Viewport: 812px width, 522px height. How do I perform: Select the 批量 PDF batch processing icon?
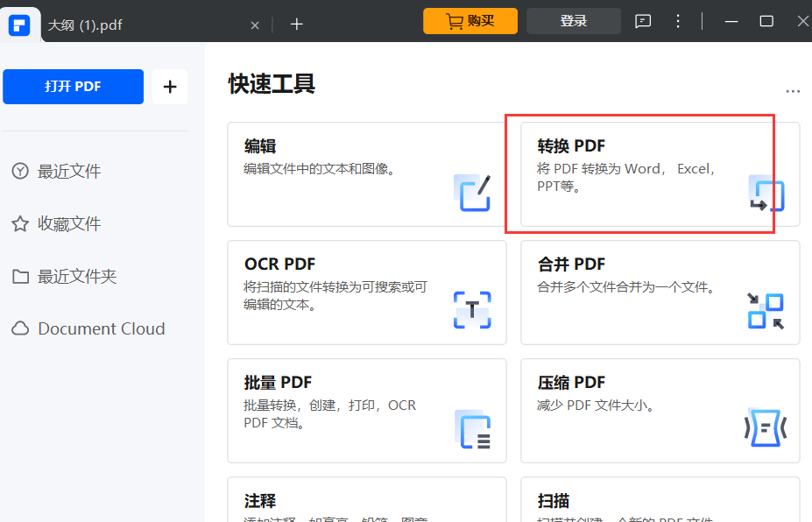coord(472,429)
